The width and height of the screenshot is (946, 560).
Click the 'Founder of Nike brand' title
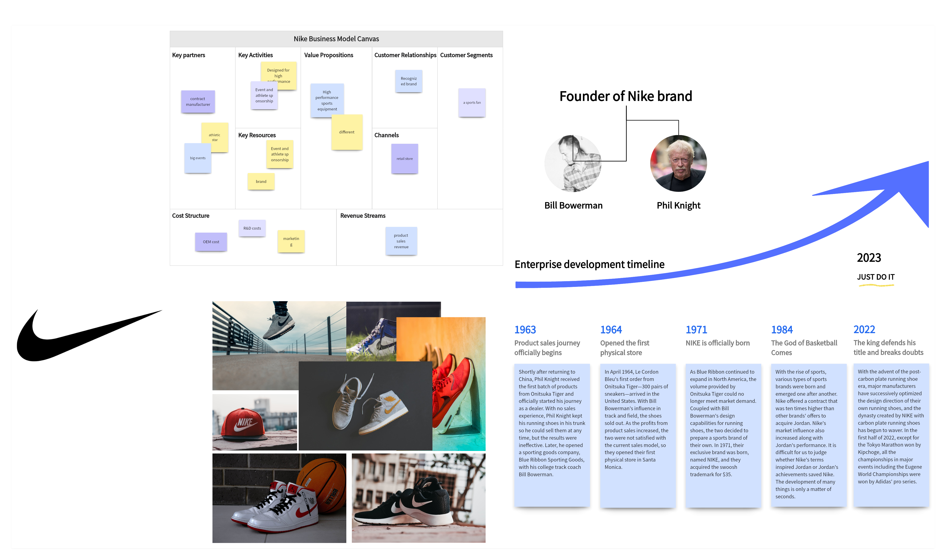(x=626, y=96)
